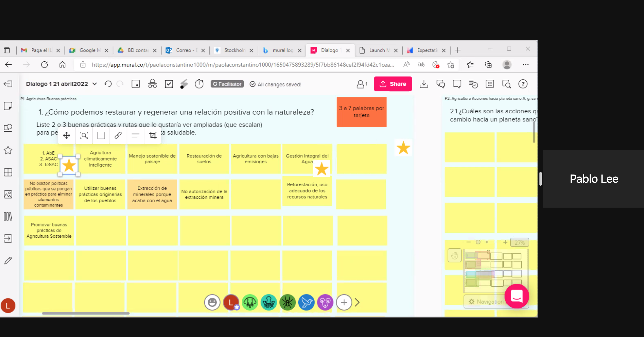Click the move handle in selection toolbar
The width and height of the screenshot is (644, 337).
point(67,135)
